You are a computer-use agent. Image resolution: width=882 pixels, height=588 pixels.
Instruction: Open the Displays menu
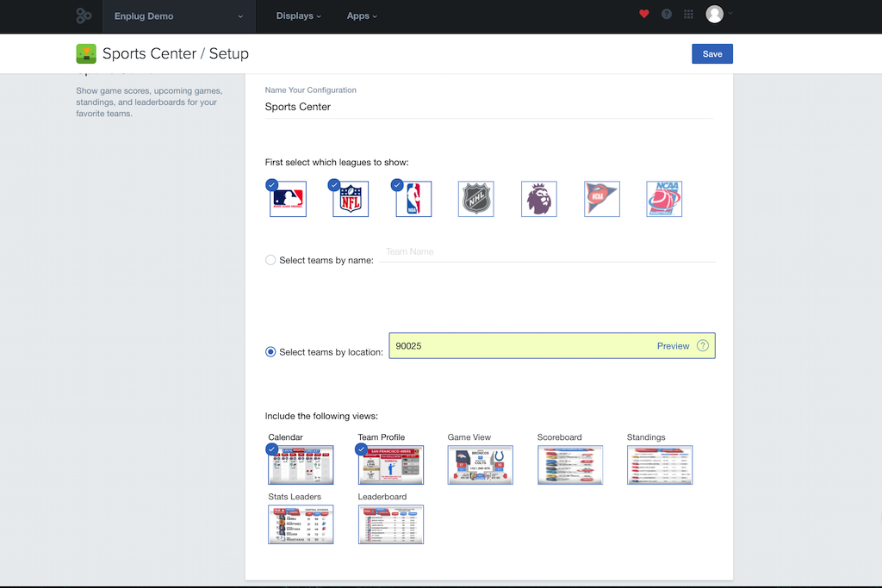tap(299, 15)
